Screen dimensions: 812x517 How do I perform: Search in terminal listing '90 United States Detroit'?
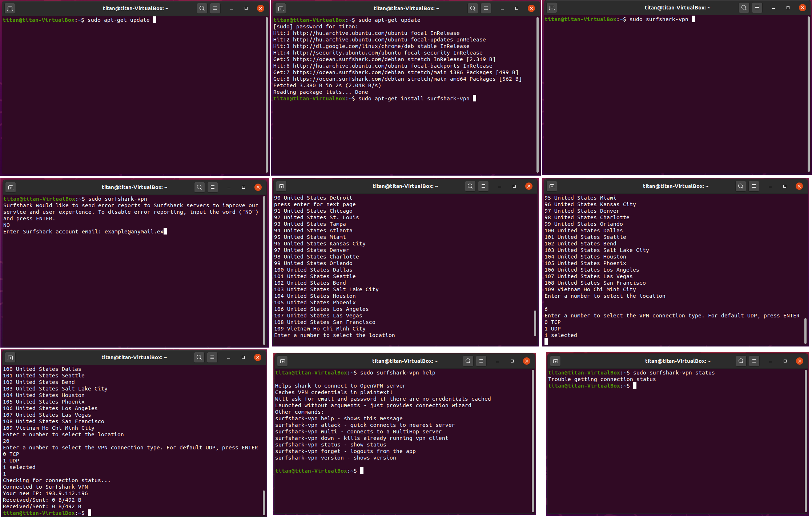coord(470,186)
